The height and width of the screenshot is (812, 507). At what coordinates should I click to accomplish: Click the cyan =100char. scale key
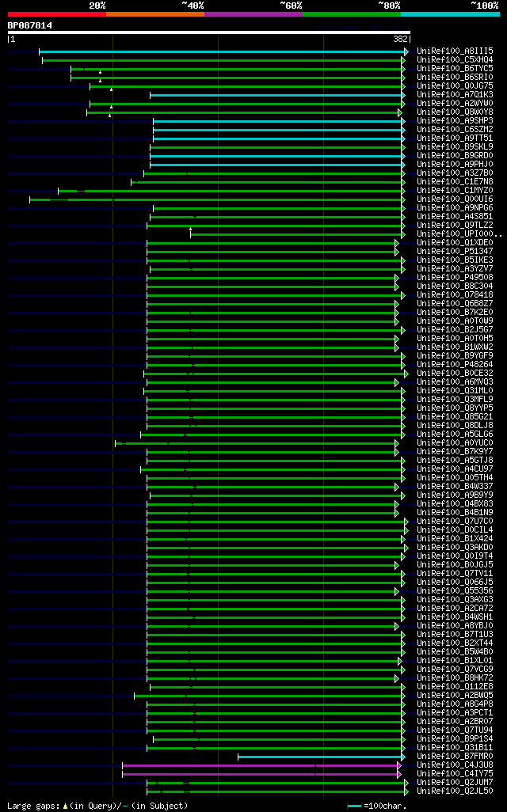click(377, 806)
